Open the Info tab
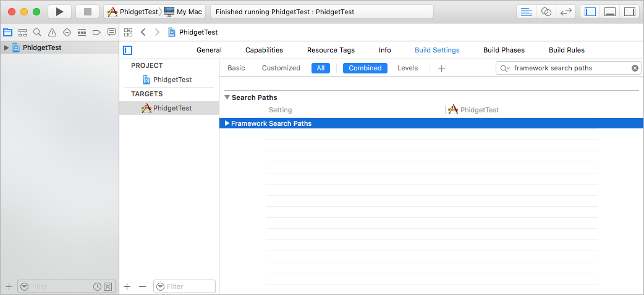 (x=385, y=50)
